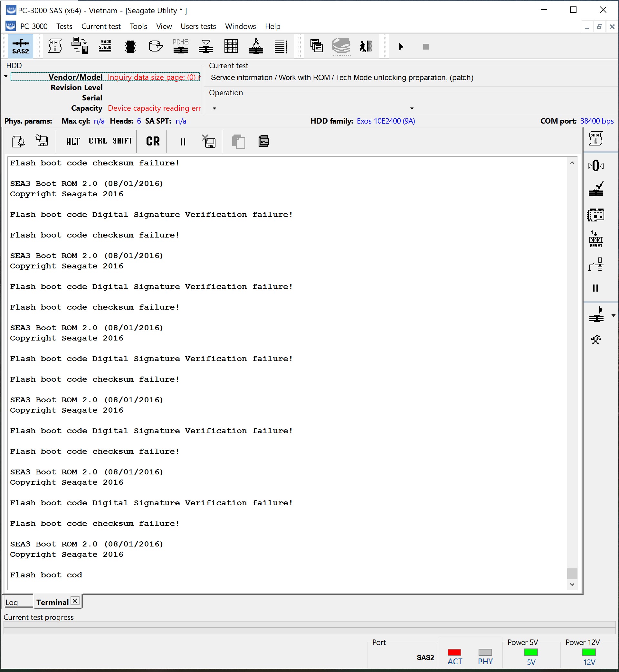Click the copy pages icon in terminal toolbar
The image size is (619, 672).
coord(239,141)
